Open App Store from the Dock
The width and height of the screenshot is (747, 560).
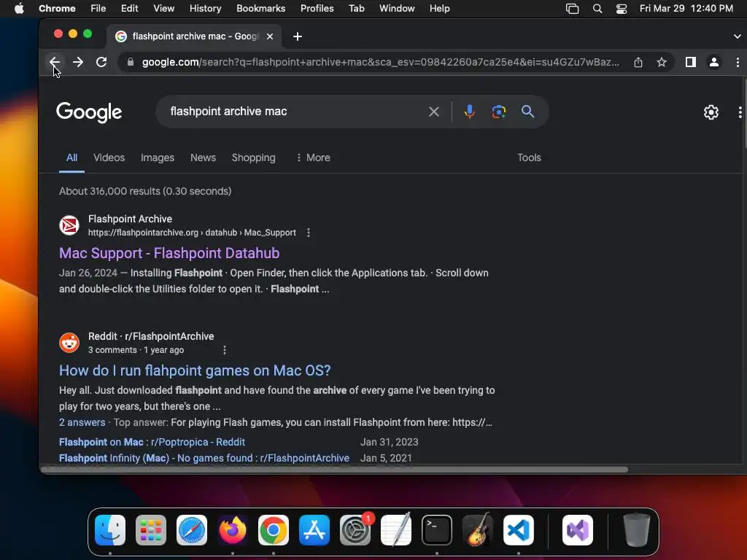[314, 530]
